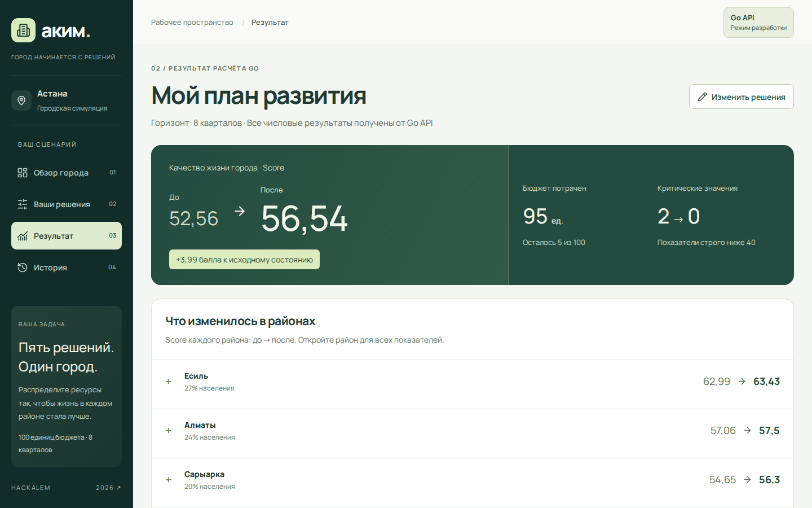
Task: Click the clock icon beside История
Action: click(x=23, y=268)
